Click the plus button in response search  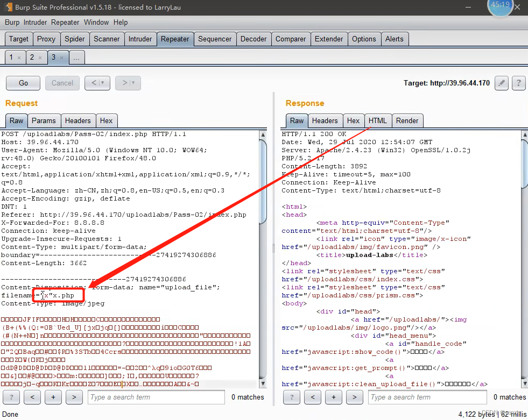tap(334, 397)
